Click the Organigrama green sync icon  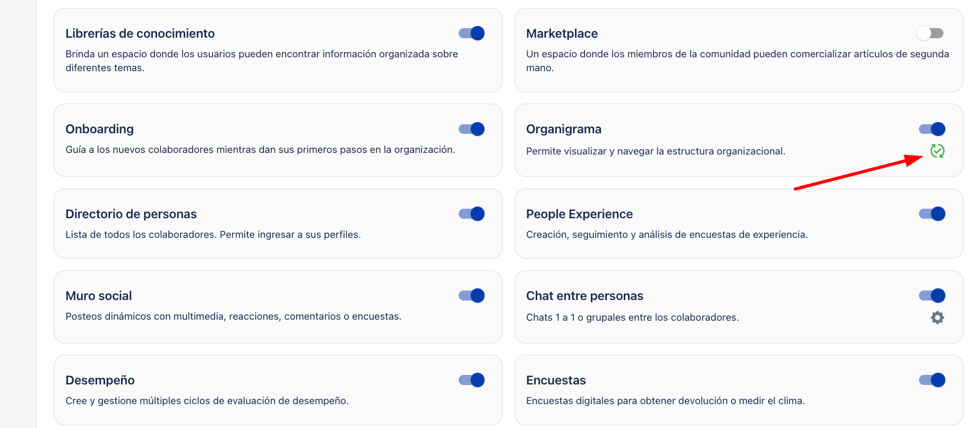[938, 151]
